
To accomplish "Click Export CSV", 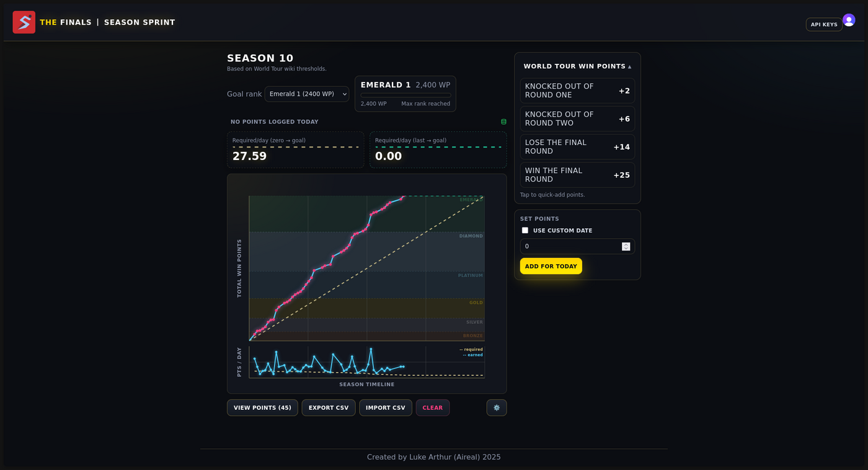I will [x=329, y=407].
